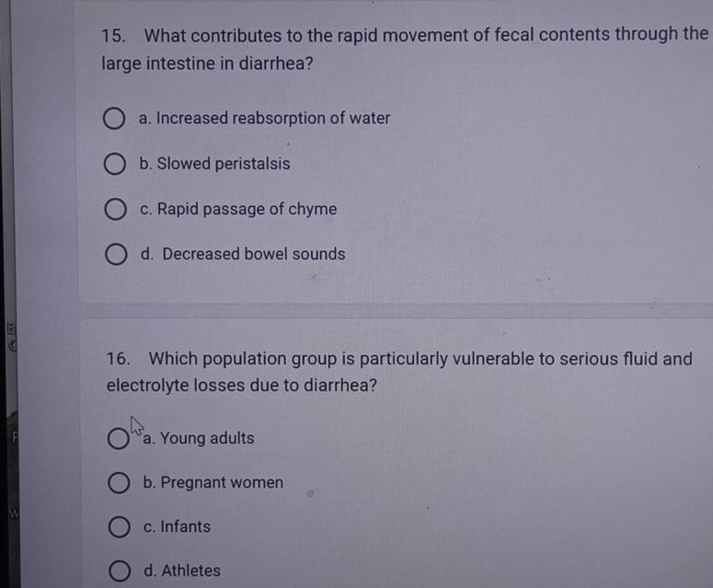Tick the 'Infants' radio button
Image resolution: width=713 pixels, height=588 pixels.
pyautogui.click(x=118, y=527)
